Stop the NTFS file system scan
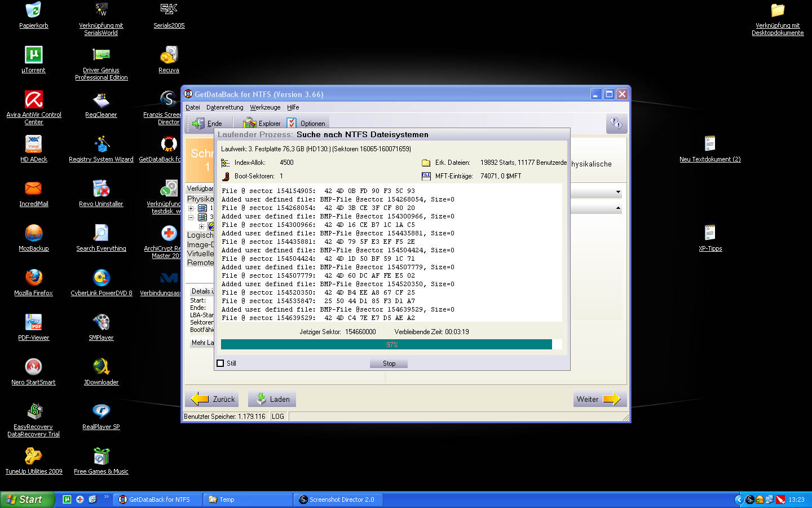Viewport: 812px width, 508px height. [x=389, y=364]
